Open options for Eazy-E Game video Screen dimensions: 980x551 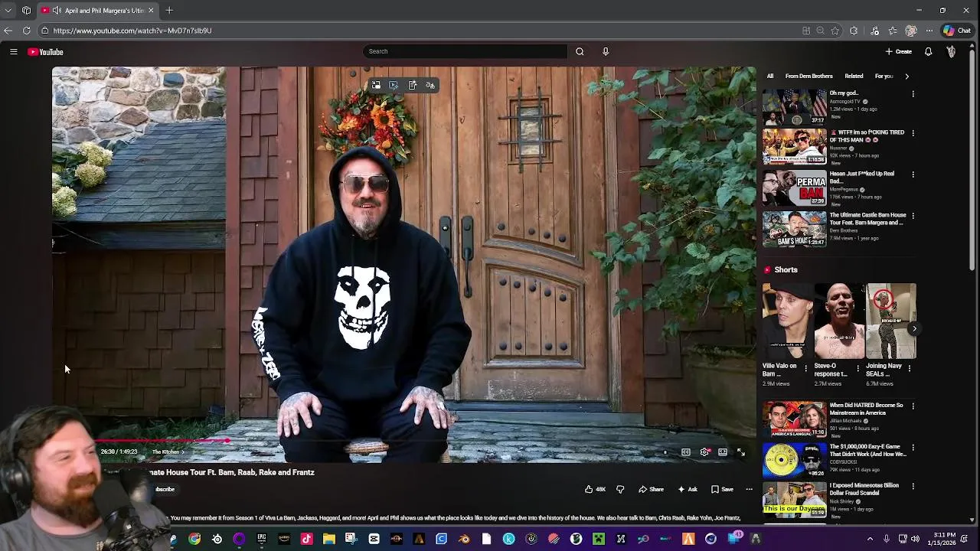[x=913, y=447]
